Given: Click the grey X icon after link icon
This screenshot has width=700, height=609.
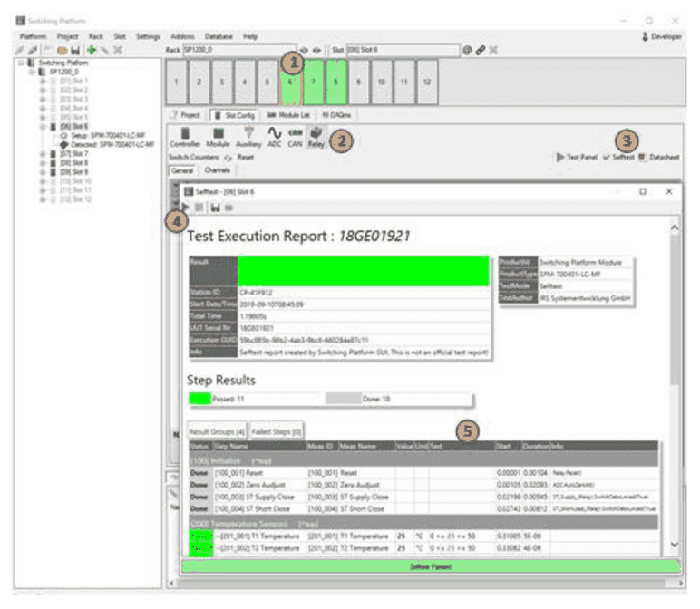Looking at the screenshot, I should (x=493, y=50).
